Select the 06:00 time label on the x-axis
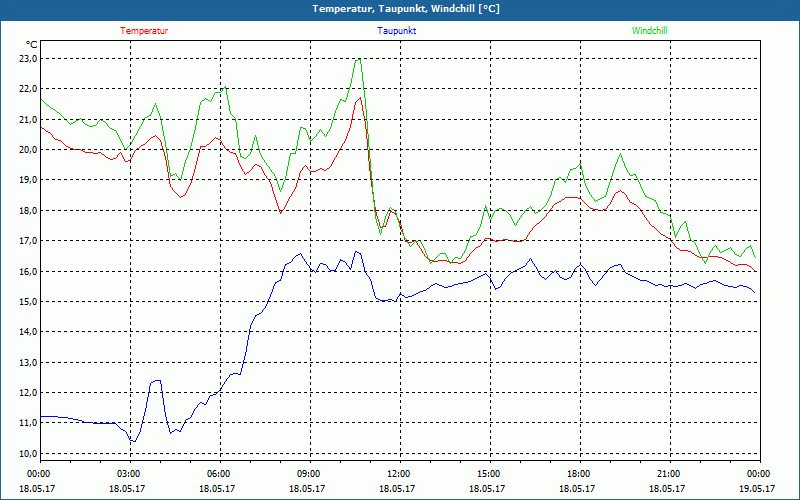This screenshot has width=800, height=500. coord(218,474)
